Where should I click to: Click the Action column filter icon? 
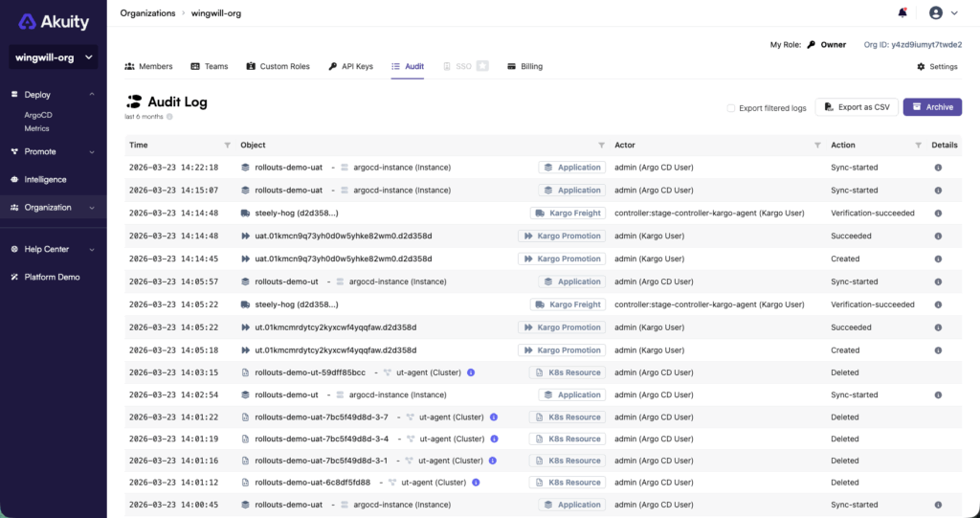click(x=918, y=146)
